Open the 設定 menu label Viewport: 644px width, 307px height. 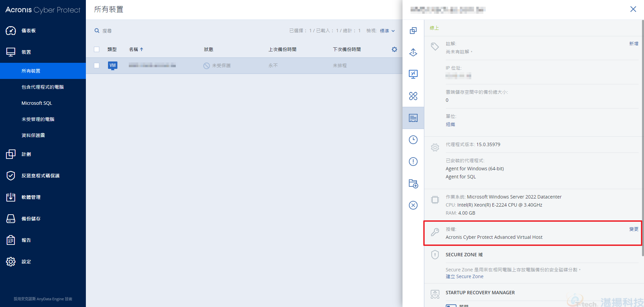[26, 262]
